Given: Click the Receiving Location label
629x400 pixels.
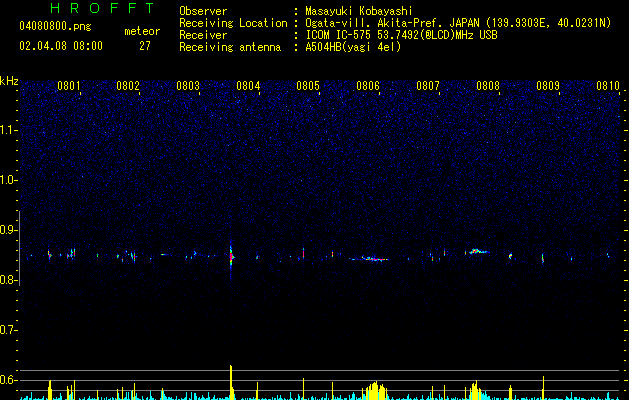Looking at the screenshot, I should coord(233,23).
